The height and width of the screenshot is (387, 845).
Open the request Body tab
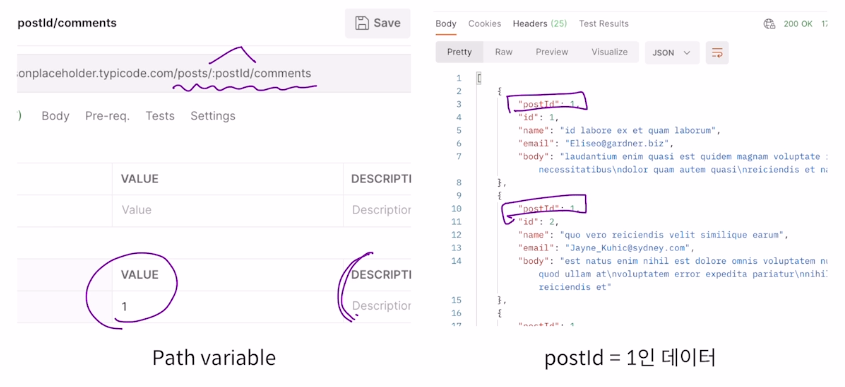[x=56, y=116]
